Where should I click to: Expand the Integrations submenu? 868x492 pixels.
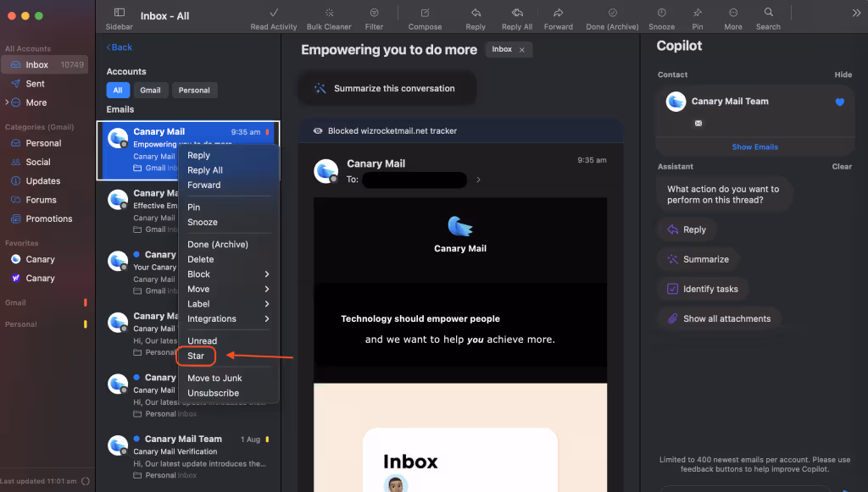(x=229, y=319)
